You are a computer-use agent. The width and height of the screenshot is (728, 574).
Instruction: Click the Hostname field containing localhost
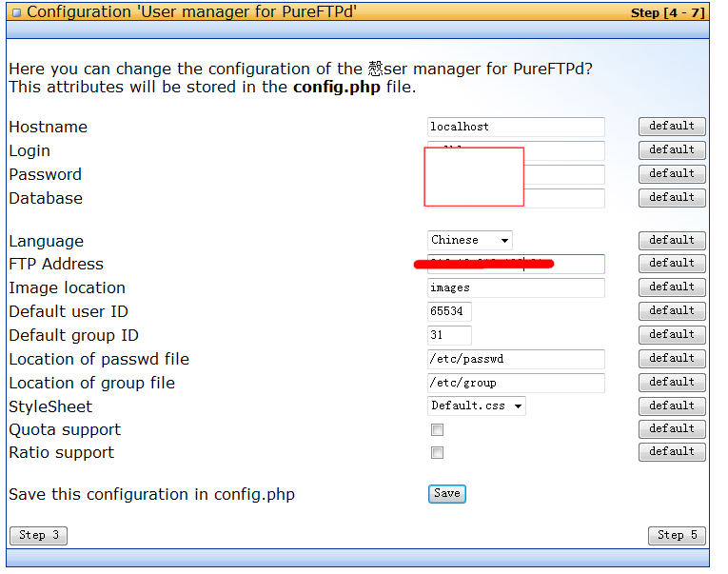click(x=516, y=127)
